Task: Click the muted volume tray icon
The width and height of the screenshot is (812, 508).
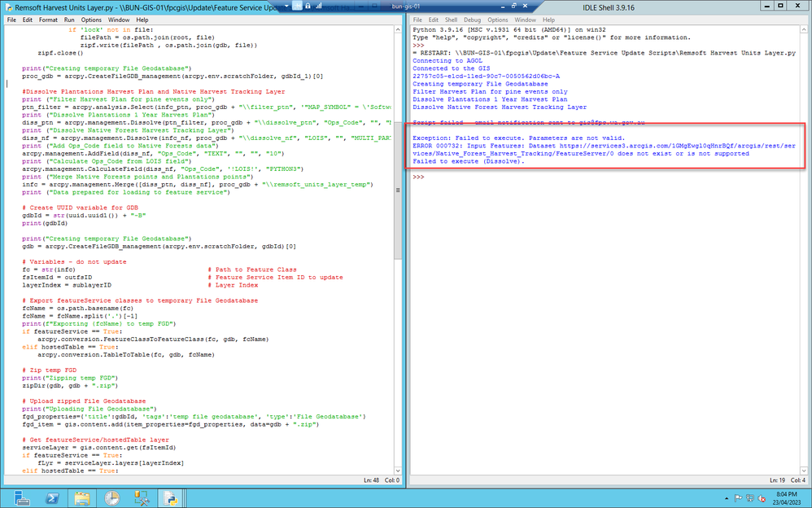Action: coord(762,499)
